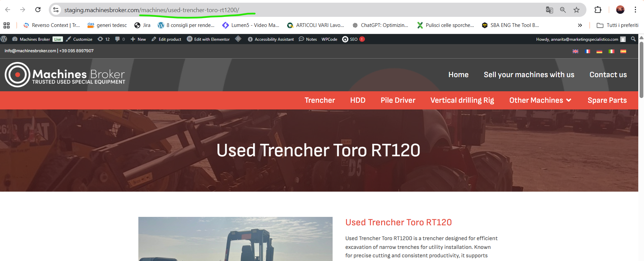This screenshot has height=261, width=644.
Task: Go to the Pile Driver category
Action: point(398,100)
